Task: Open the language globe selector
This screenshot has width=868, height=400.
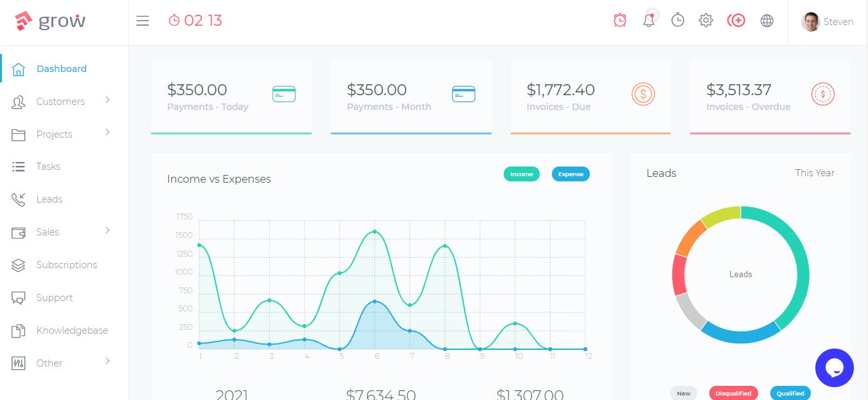Action: (767, 20)
